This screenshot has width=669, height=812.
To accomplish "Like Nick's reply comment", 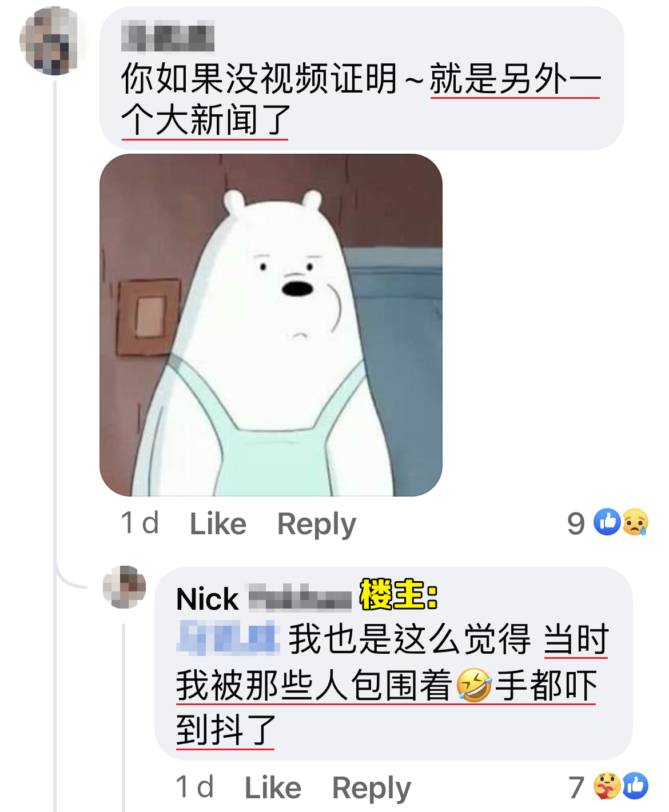I will (x=273, y=787).
